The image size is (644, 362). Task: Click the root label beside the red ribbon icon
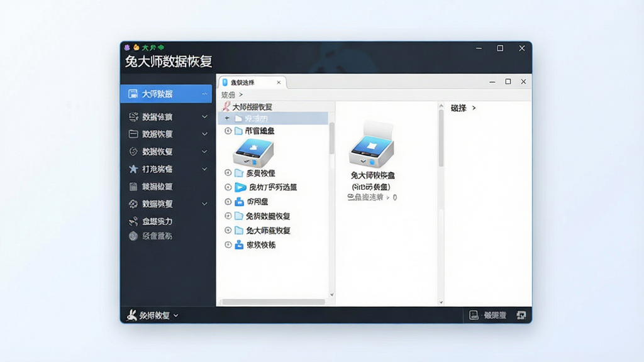(x=252, y=107)
